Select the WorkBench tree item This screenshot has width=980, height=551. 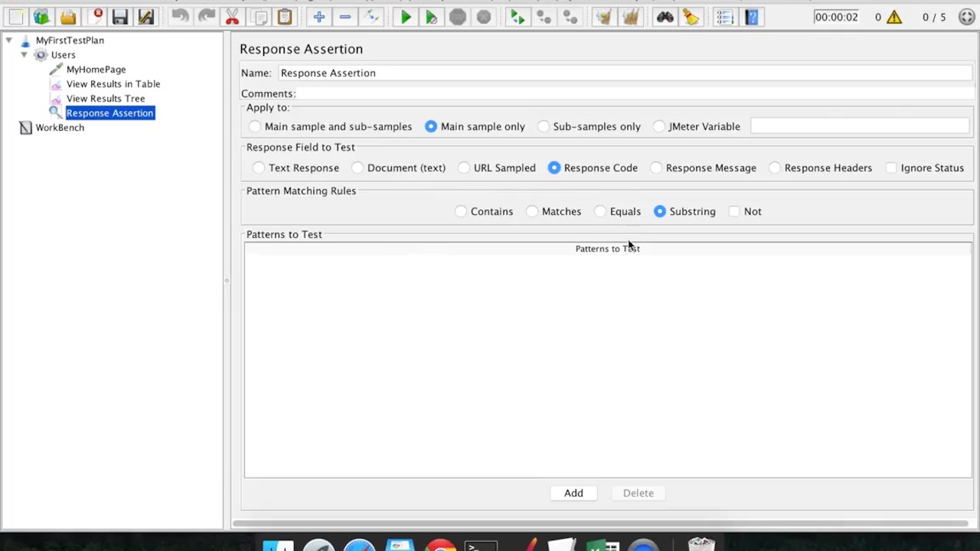59,128
